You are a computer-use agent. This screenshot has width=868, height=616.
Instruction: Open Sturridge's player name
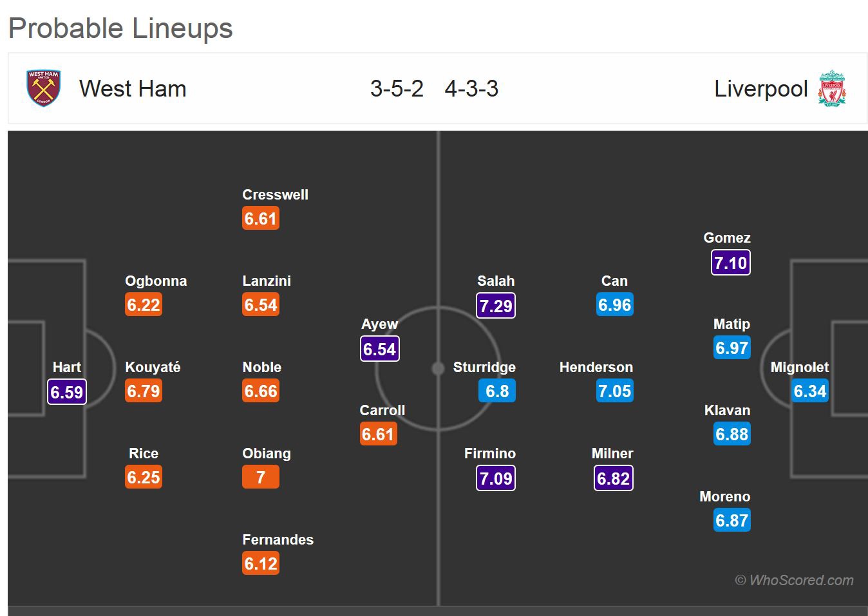[484, 367]
